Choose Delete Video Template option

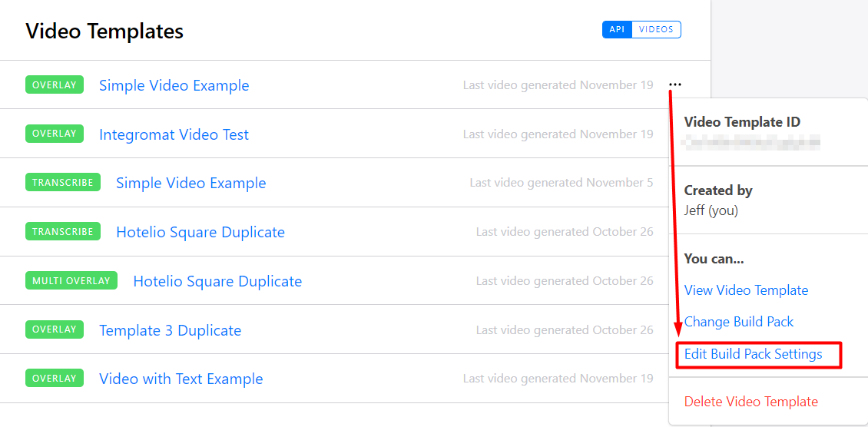pyautogui.click(x=750, y=402)
